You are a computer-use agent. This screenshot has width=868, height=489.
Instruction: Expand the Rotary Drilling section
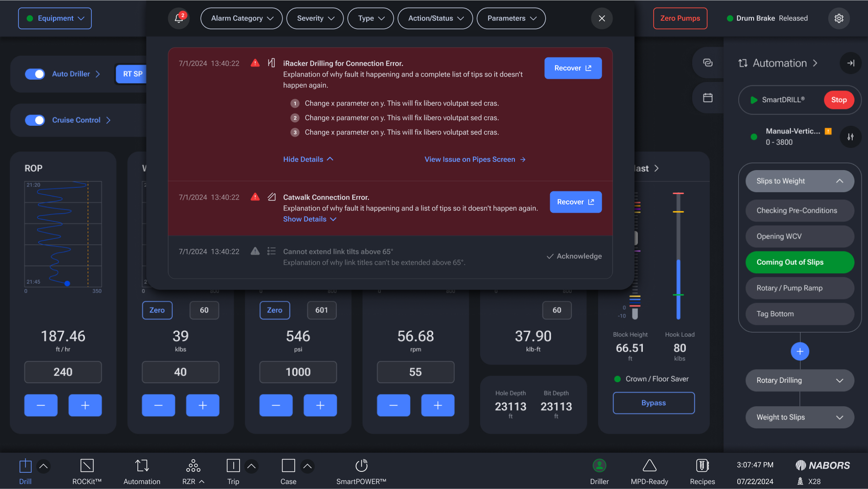point(800,380)
